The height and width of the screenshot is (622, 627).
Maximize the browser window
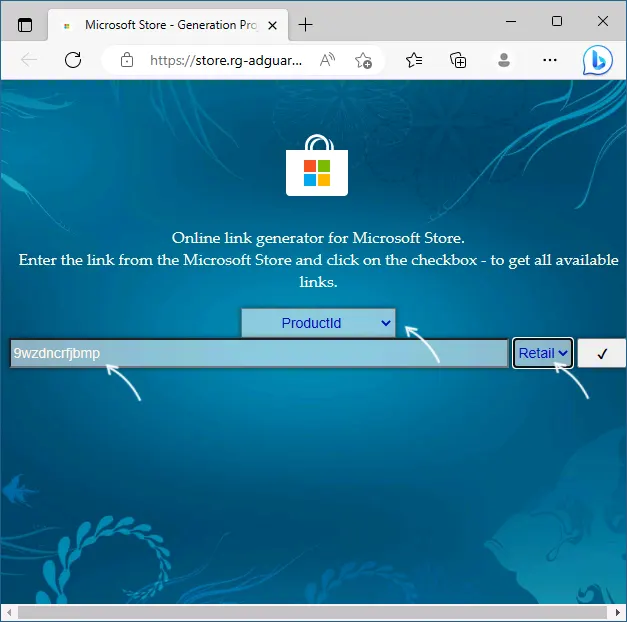click(x=557, y=21)
